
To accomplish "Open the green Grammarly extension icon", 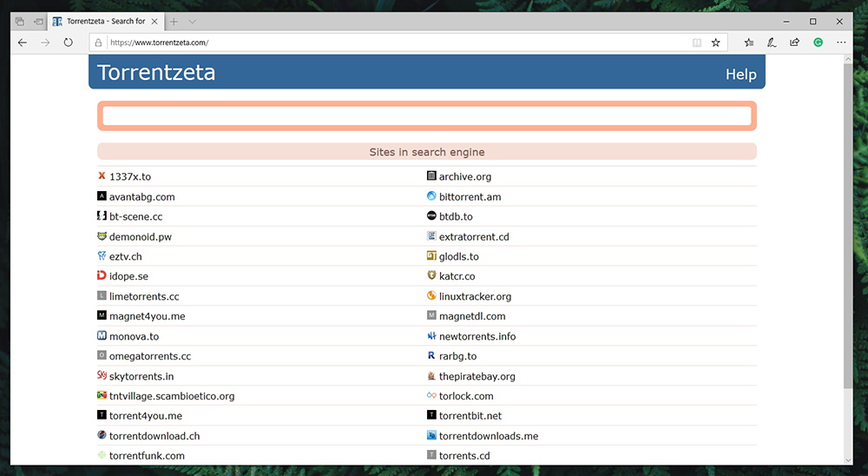I will click(x=819, y=43).
